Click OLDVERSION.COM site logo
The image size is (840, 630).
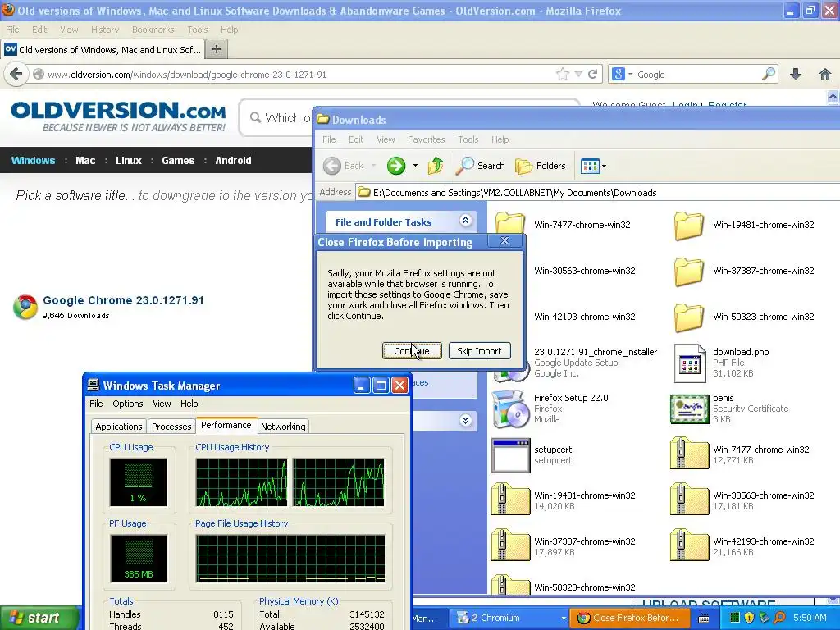(x=118, y=116)
